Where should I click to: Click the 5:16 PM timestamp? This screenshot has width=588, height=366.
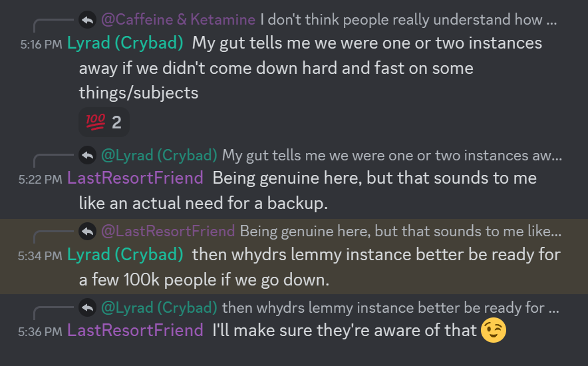tap(41, 44)
